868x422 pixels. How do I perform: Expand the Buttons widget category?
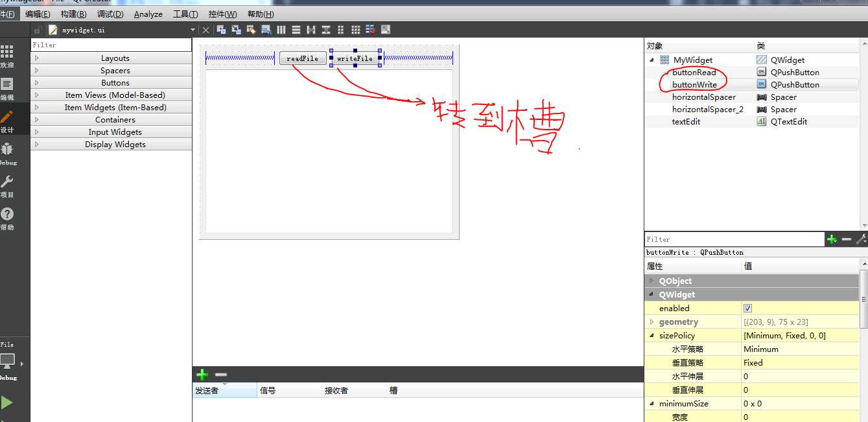click(x=37, y=83)
